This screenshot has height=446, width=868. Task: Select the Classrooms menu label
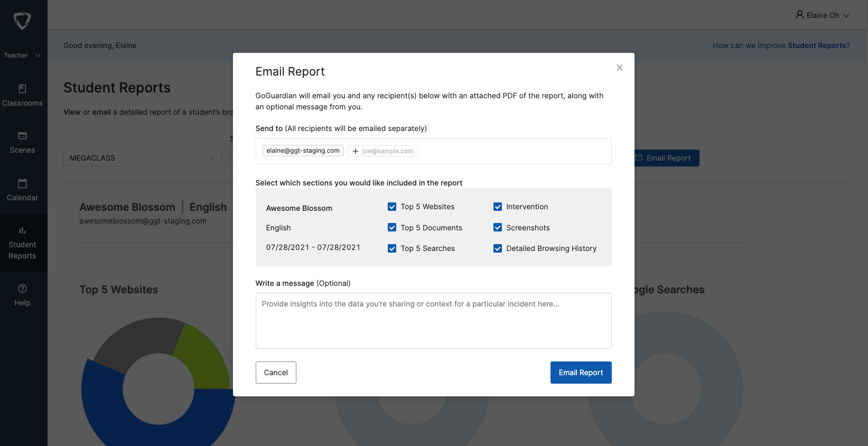pos(22,103)
